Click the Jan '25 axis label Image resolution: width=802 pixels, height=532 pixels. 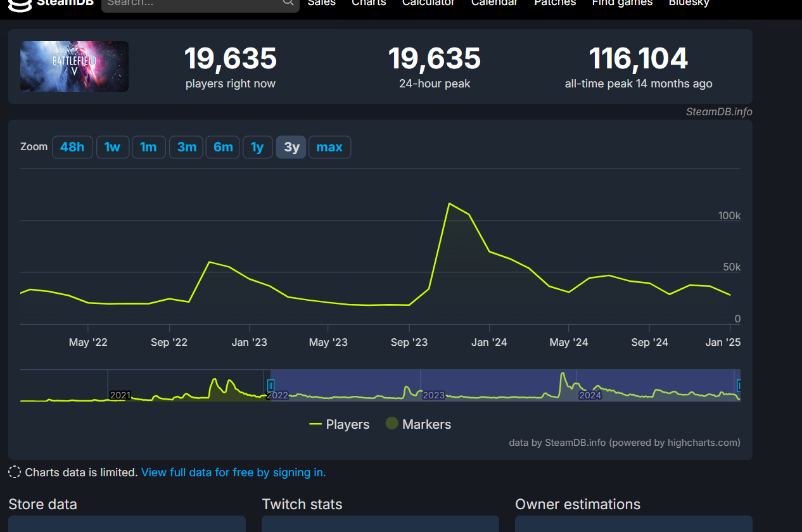click(x=723, y=343)
